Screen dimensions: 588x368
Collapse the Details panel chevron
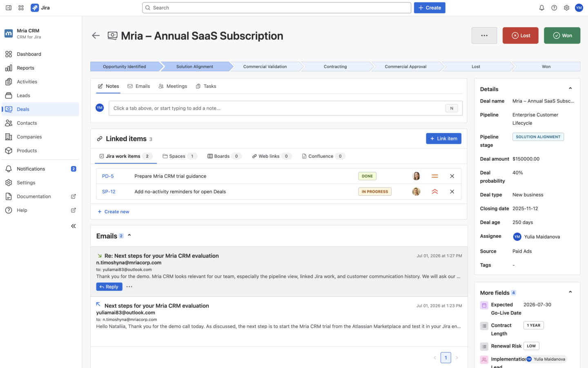coord(570,89)
